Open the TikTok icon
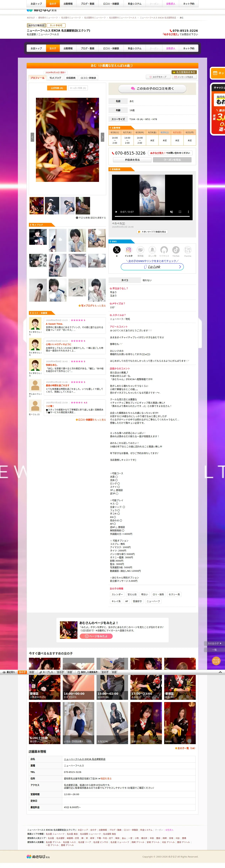225x868 pixels. (176, 250)
